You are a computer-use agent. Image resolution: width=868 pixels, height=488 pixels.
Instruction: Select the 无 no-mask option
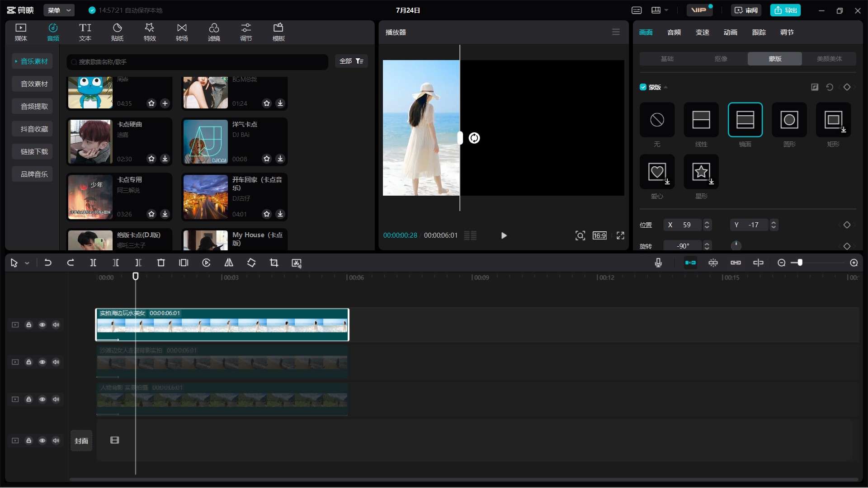657,120
